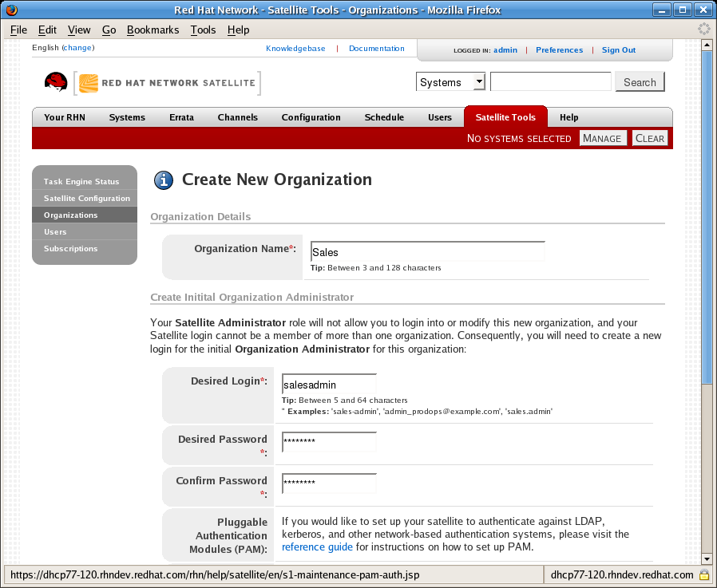
Task: Open the PAM reference guide link
Action: coord(317,547)
